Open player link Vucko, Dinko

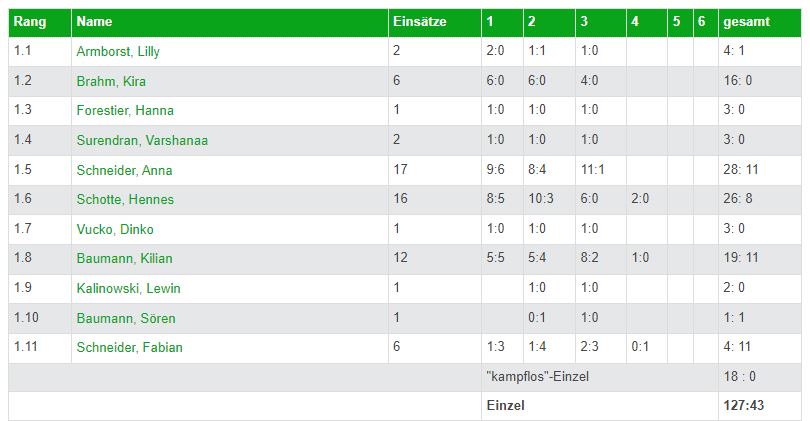coord(115,229)
